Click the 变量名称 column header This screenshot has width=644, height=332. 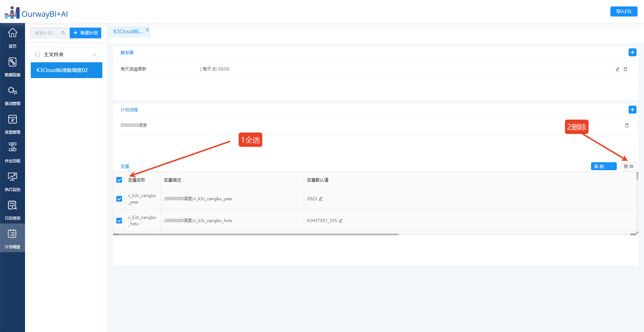(x=137, y=180)
